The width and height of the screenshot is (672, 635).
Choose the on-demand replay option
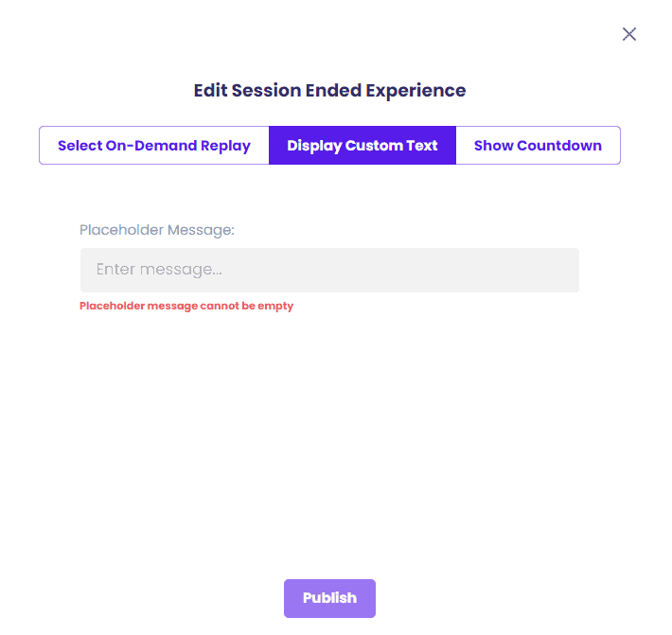154,146
